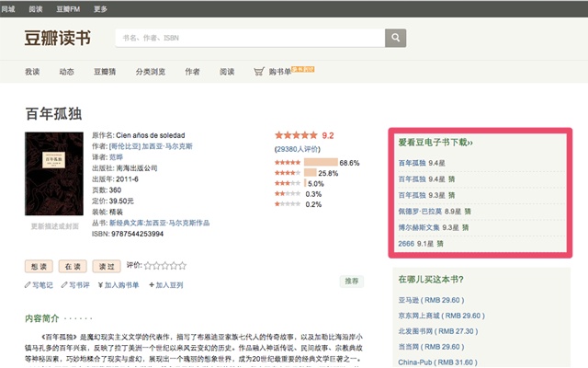
Task: Rate the book one star
Action: 148,266
